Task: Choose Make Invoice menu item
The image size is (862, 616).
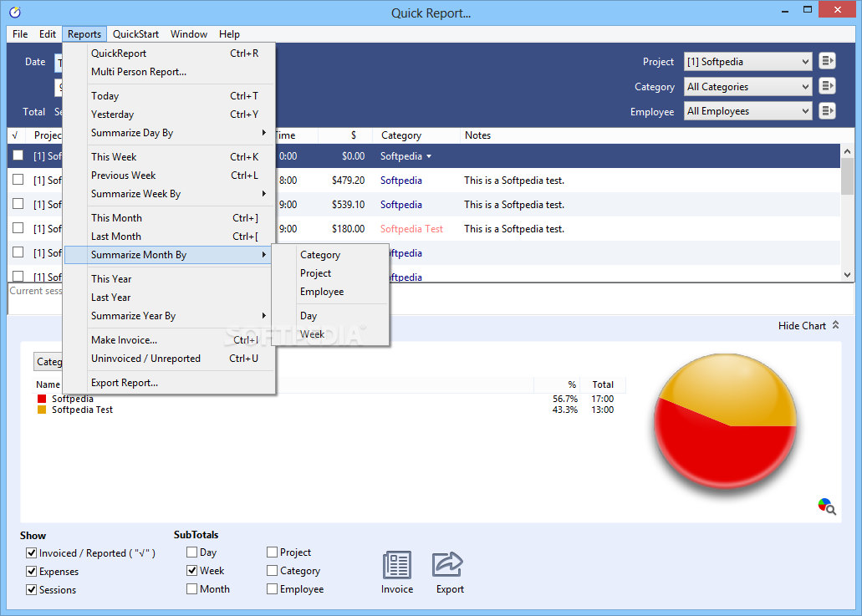Action: click(170, 340)
